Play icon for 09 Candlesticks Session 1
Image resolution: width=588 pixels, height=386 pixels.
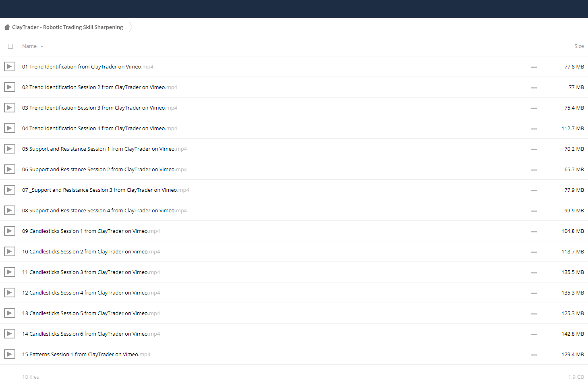click(10, 231)
